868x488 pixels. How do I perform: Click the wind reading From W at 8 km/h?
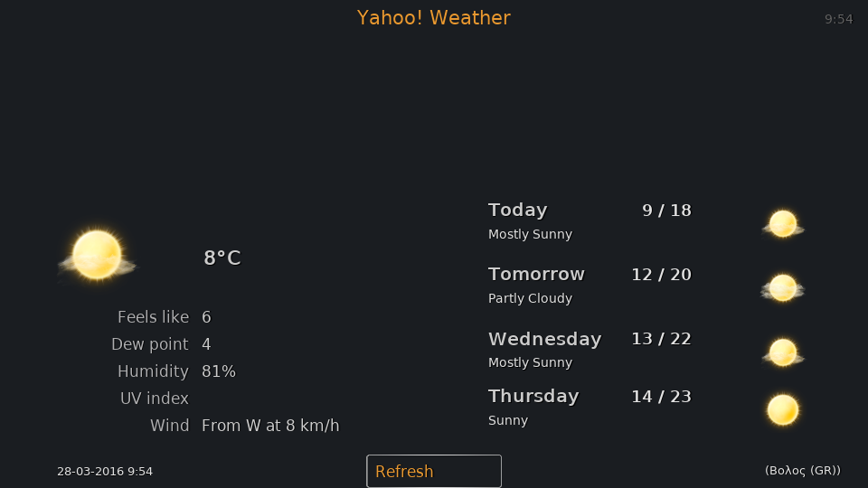(270, 426)
